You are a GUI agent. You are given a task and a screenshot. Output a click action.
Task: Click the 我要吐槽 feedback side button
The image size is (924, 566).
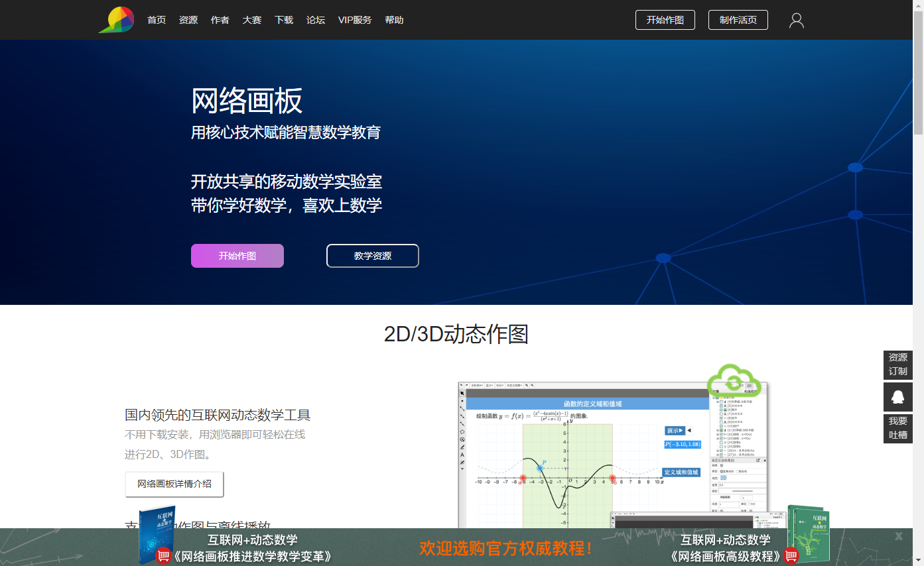click(x=897, y=428)
